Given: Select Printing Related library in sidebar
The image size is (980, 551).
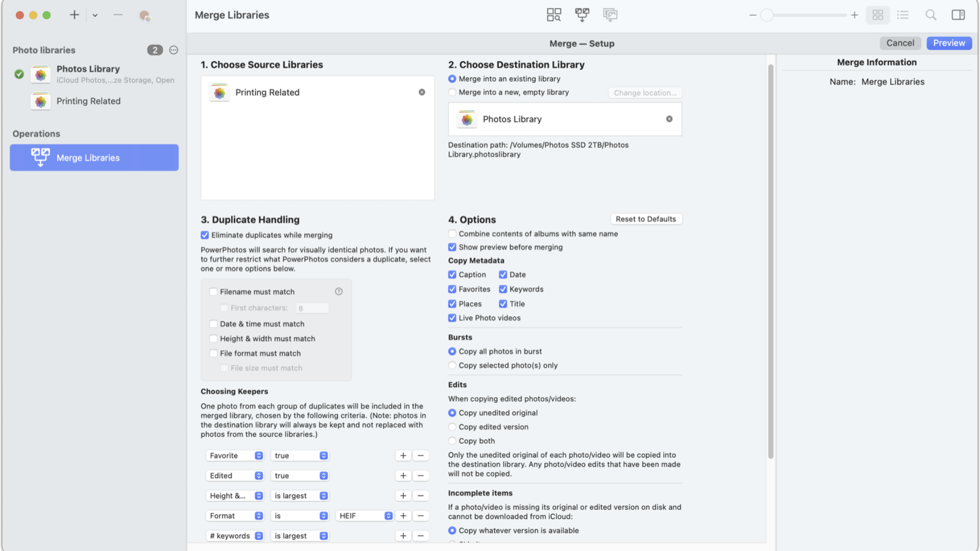Looking at the screenshot, I should pos(88,101).
